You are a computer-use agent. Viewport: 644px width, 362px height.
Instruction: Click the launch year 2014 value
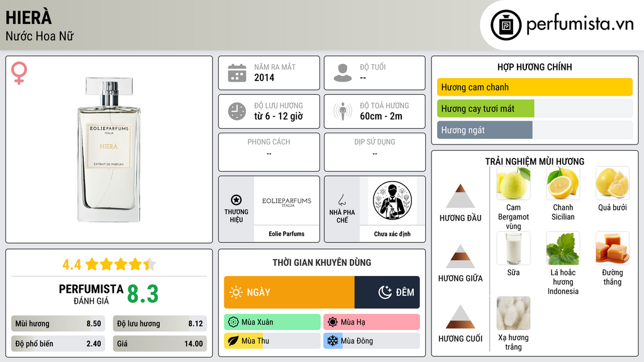click(264, 77)
